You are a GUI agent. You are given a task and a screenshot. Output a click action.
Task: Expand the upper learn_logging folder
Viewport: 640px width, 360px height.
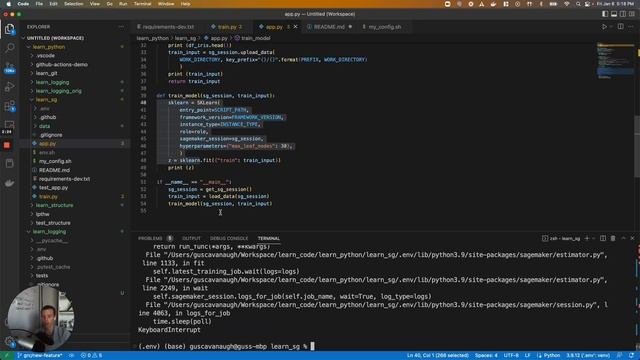click(52, 82)
